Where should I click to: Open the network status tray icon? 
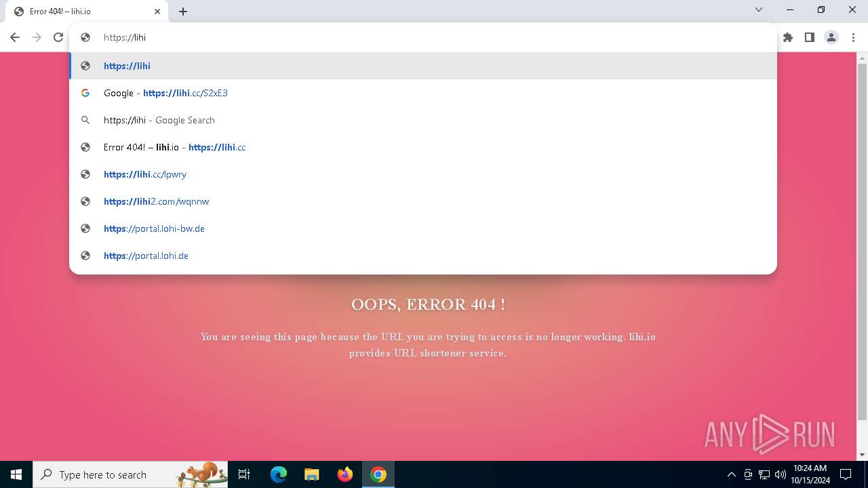point(764,474)
